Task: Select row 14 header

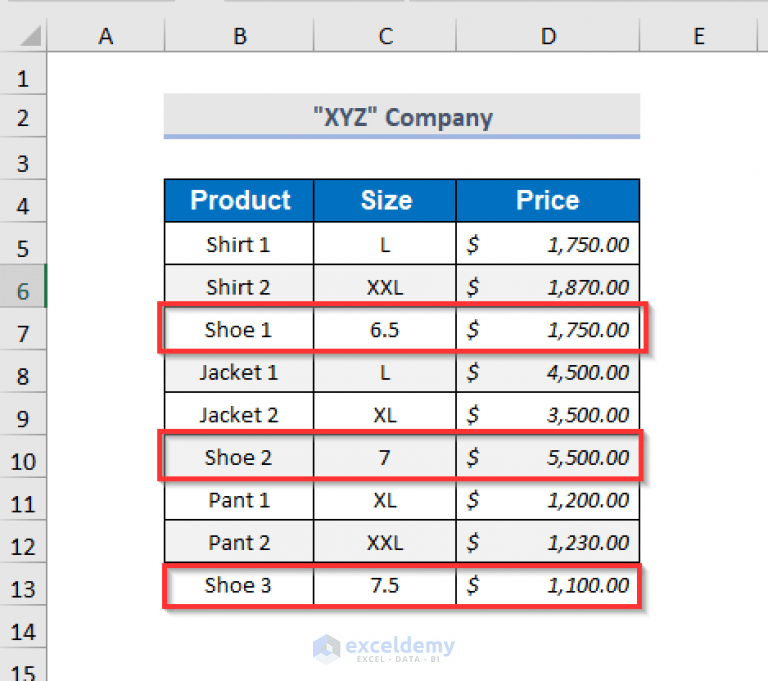Action: click(x=23, y=627)
